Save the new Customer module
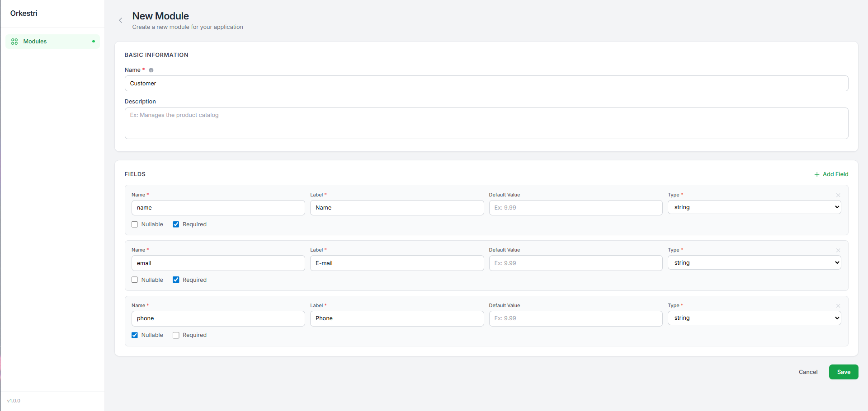Screen dimensions: 868x411 843,372
